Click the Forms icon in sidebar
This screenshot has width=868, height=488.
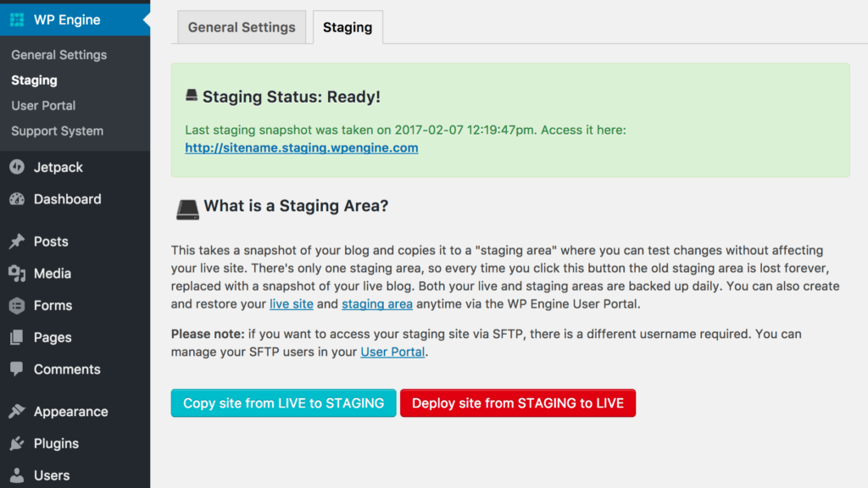coord(17,305)
